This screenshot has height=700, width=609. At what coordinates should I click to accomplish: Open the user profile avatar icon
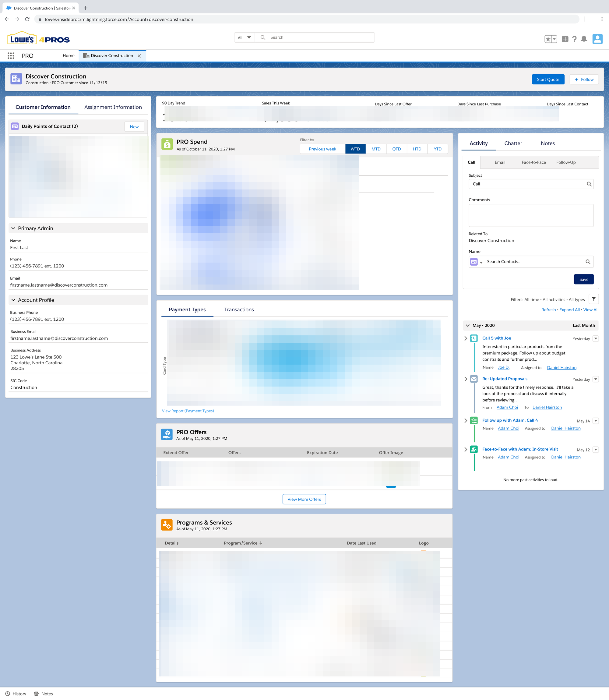coord(597,39)
